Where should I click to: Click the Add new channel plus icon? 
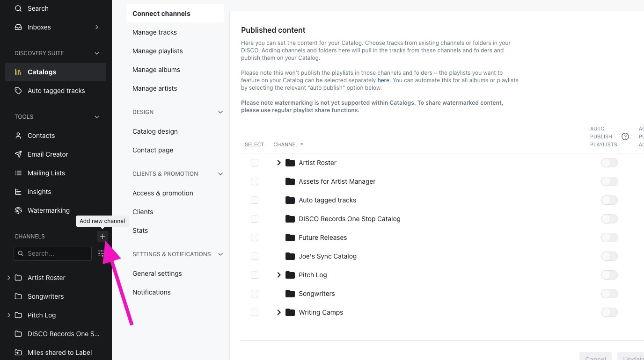(102, 237)
